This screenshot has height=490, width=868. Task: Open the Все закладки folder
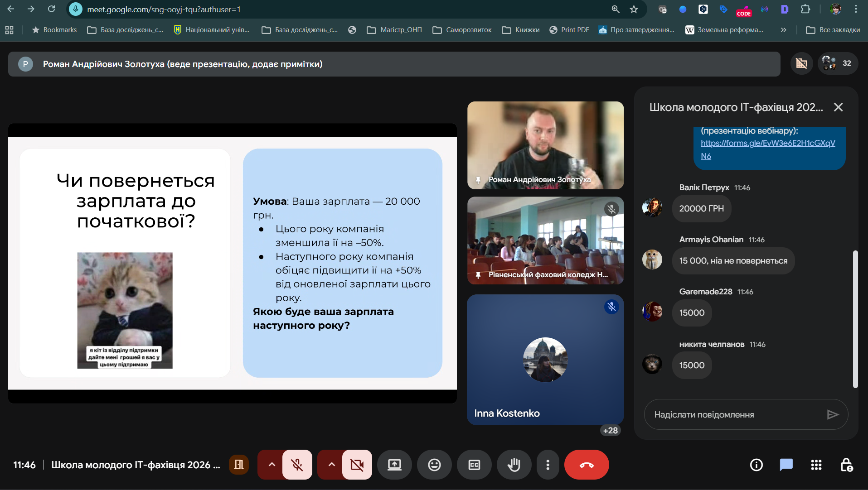pyautogui.click(x=833, y=30)
